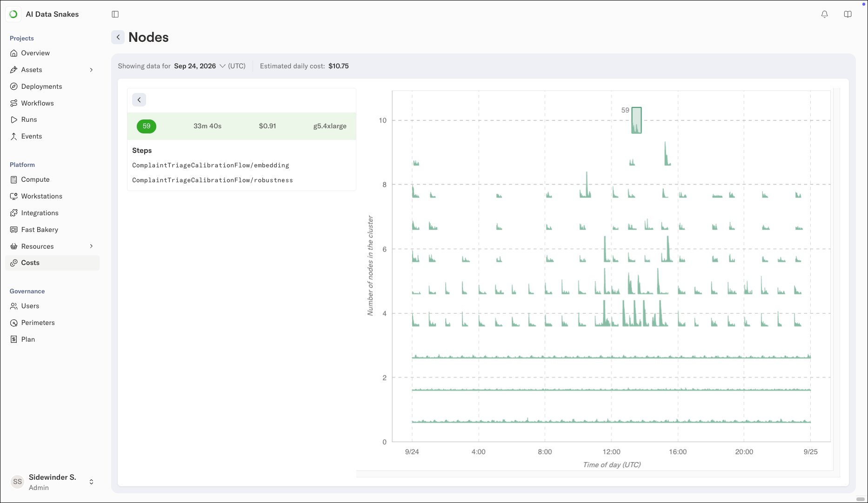Open the notifications bell

pyautogui.click(x=824, y=14)
